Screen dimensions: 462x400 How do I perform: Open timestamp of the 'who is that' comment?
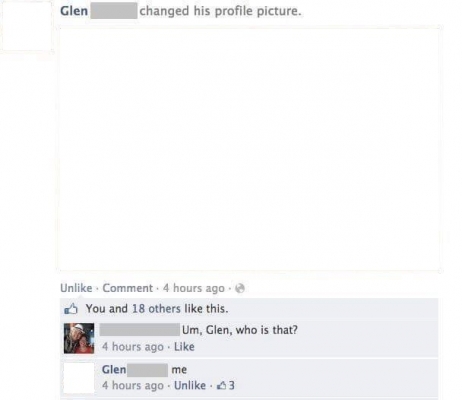[x=133, y=347]
